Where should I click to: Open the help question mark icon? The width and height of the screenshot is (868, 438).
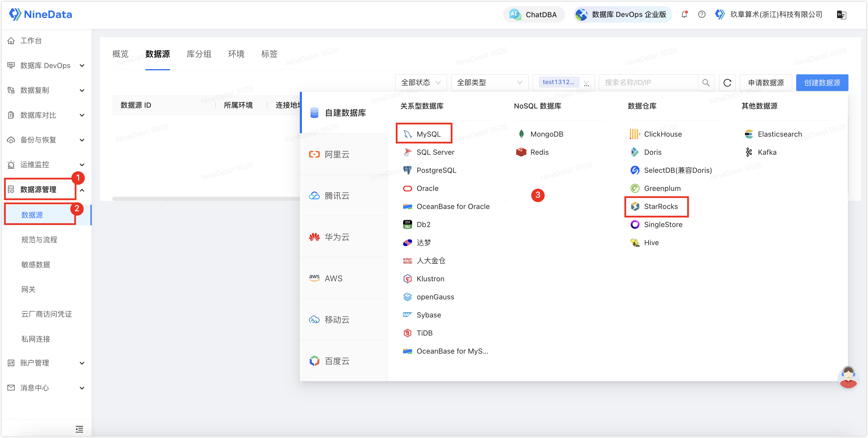point(701,14)
